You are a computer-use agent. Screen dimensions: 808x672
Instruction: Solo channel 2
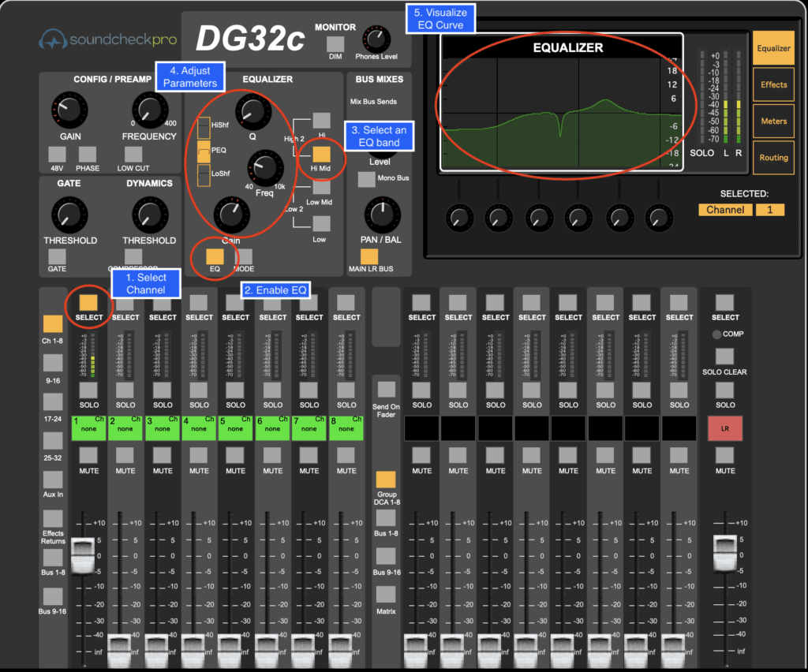(x=125, y=390)
